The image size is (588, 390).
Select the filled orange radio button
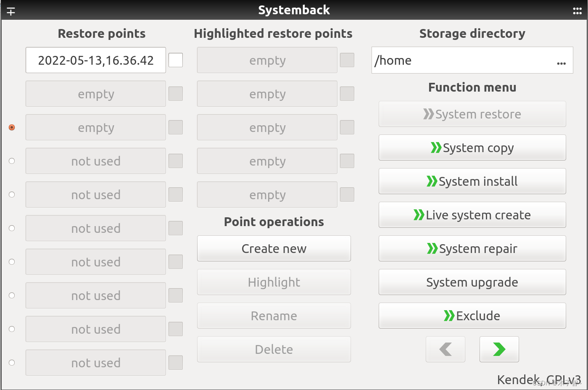pyautogui.click(x=12, y=127)
